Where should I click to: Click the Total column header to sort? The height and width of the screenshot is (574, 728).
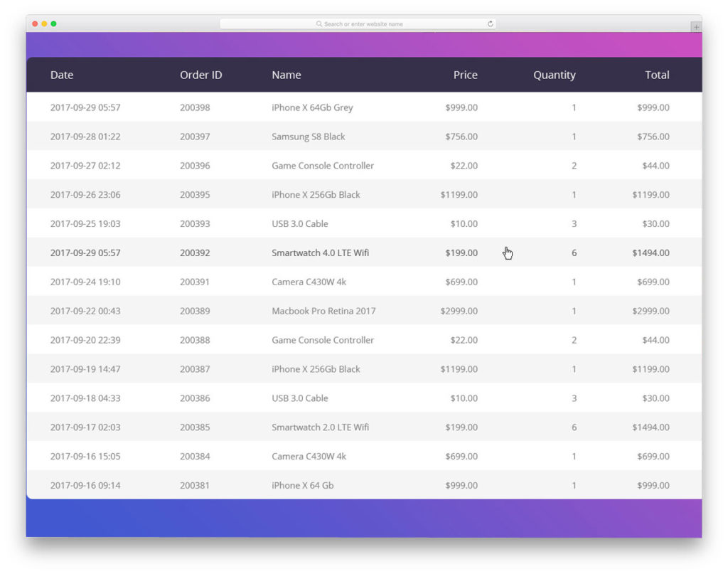coord(657,75)
